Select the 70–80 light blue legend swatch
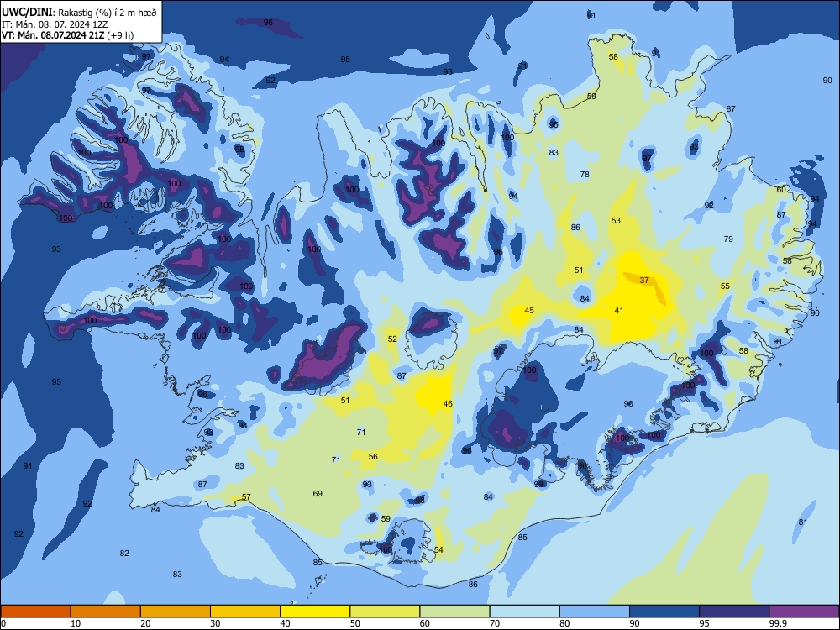Image resolution: width=840 pixels, height=630 pixels. tap(524, 612)
